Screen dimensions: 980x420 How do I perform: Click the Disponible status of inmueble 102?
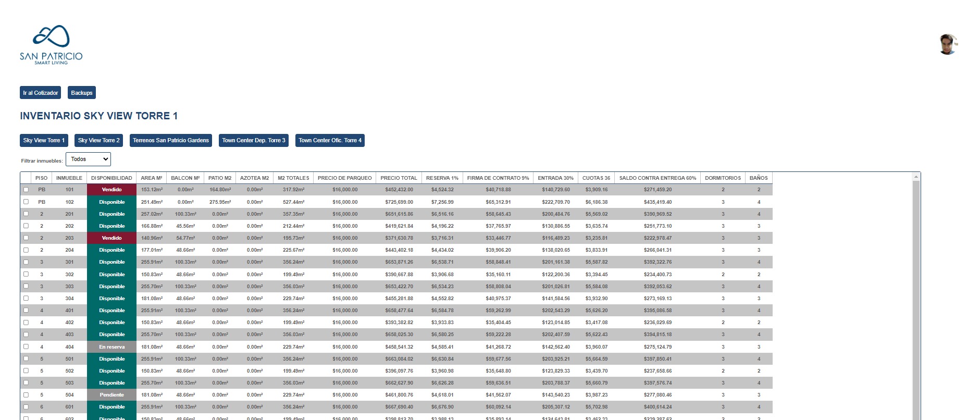pos(111,202)
